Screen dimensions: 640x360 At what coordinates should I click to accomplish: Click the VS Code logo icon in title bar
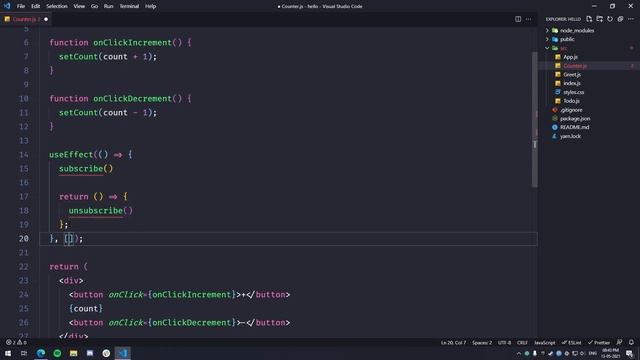pos(7,6)
